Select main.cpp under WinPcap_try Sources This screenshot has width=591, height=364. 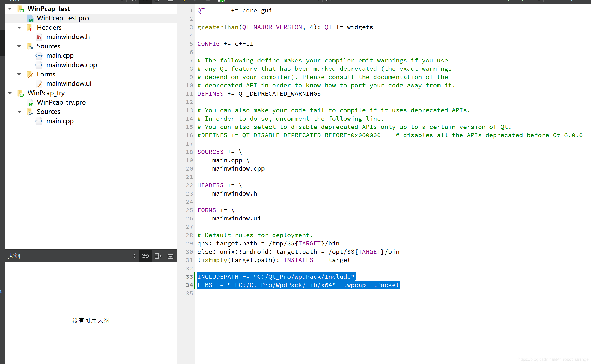pyautogui.click(x=60, y=121)
